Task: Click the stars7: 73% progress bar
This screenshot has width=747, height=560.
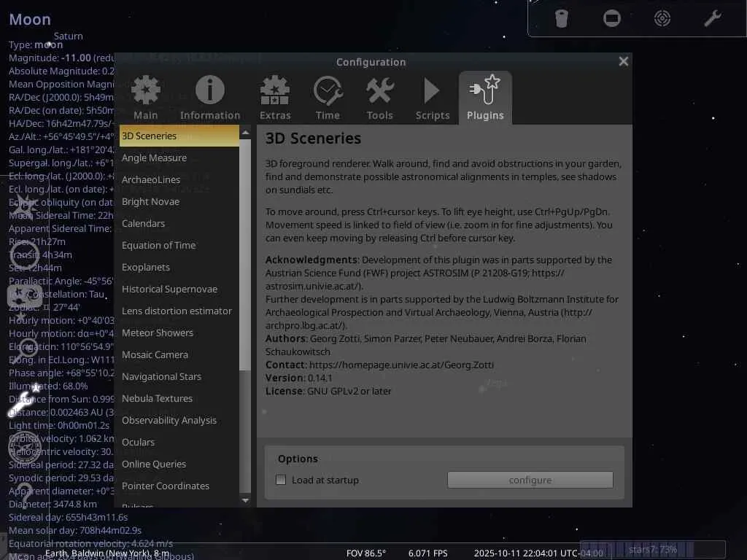Action: pyautogui.click(x=653, y=550)
